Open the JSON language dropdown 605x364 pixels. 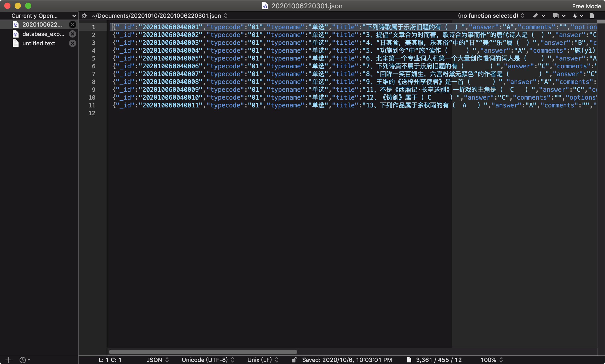pyautogui.click(x=158, y=360)
